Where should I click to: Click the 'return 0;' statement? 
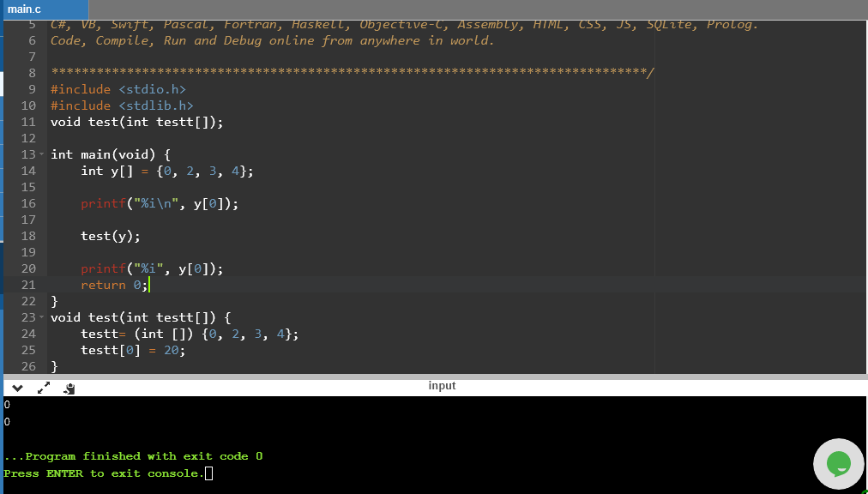coord(115,286)
